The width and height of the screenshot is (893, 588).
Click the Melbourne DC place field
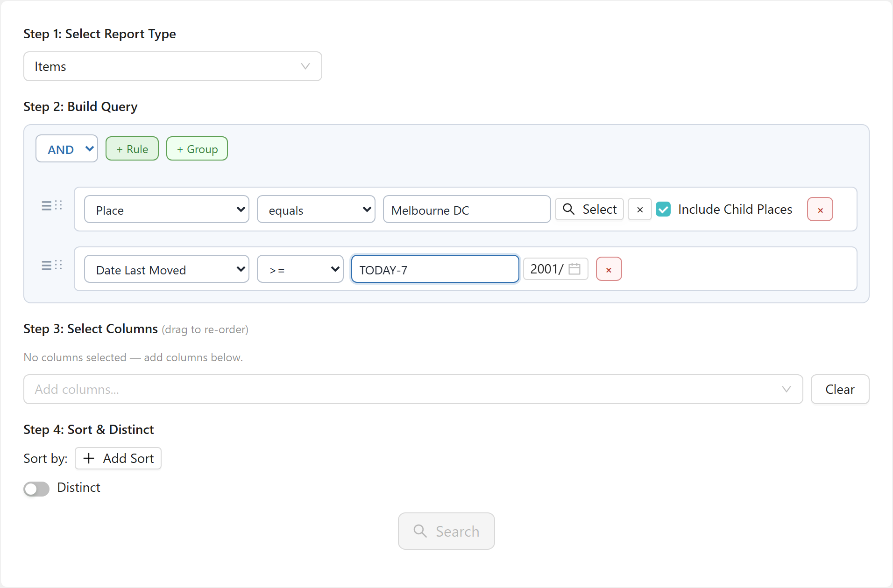click(x=467, y=210)
